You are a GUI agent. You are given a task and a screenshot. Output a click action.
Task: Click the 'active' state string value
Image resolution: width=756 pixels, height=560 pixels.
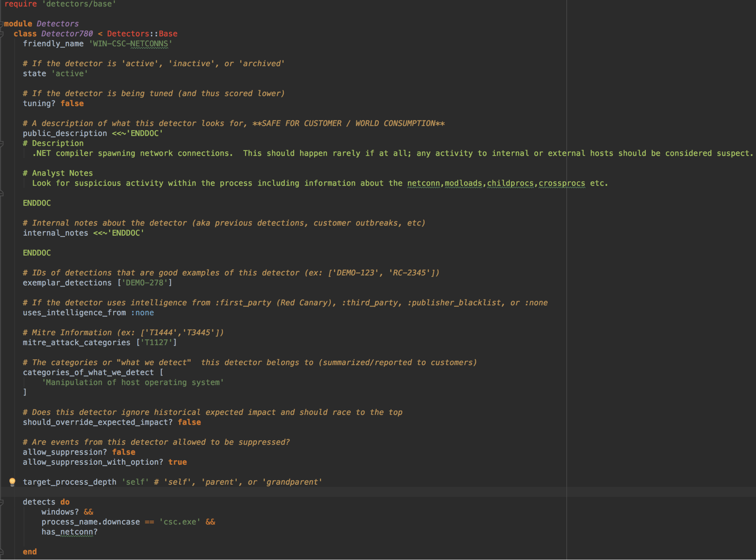coord(69,74)
